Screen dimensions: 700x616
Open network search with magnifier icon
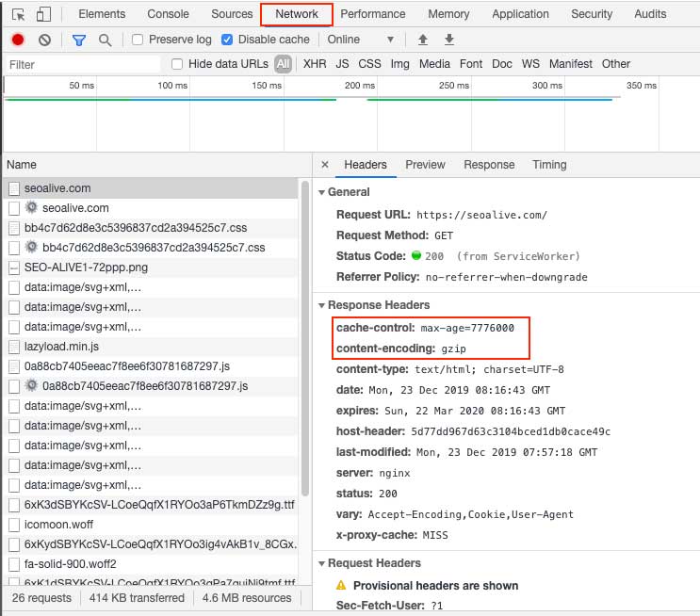(105, 40)
